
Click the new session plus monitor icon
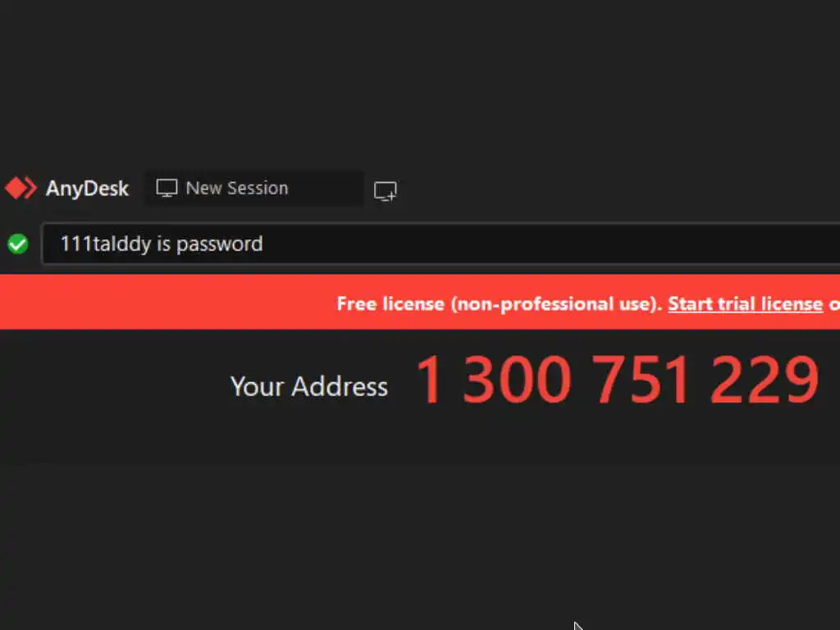pos(386,191)
